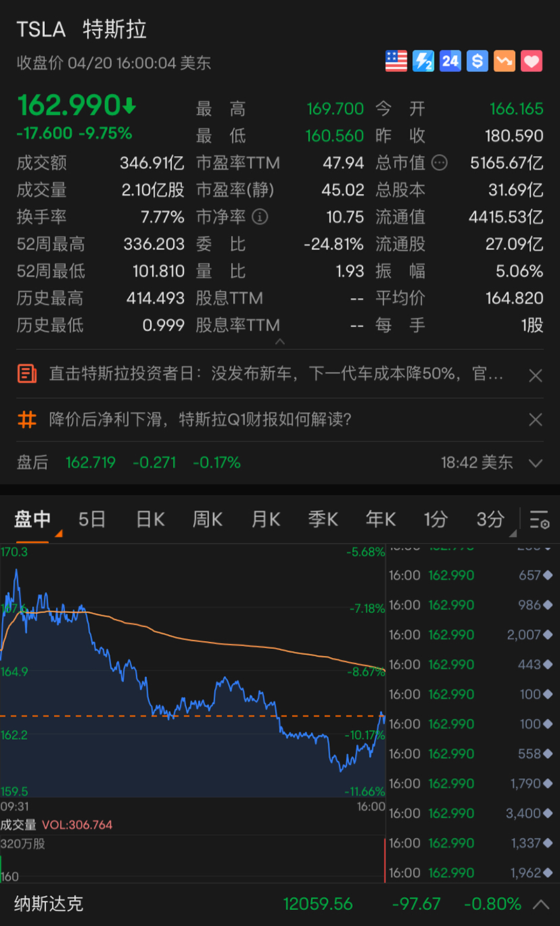Tap the after-hours price 162.719
The height and width of the screenshot is (926, 560).
pos(90,463)
